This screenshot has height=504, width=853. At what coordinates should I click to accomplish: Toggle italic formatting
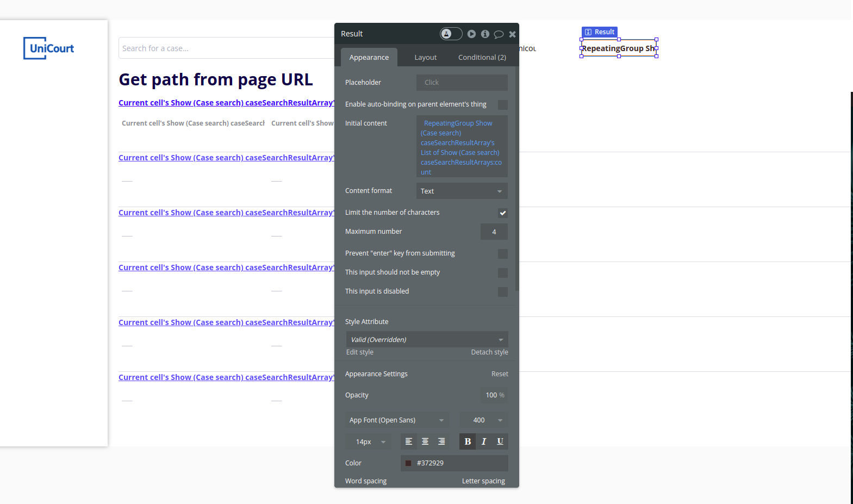tap(484, 441)
